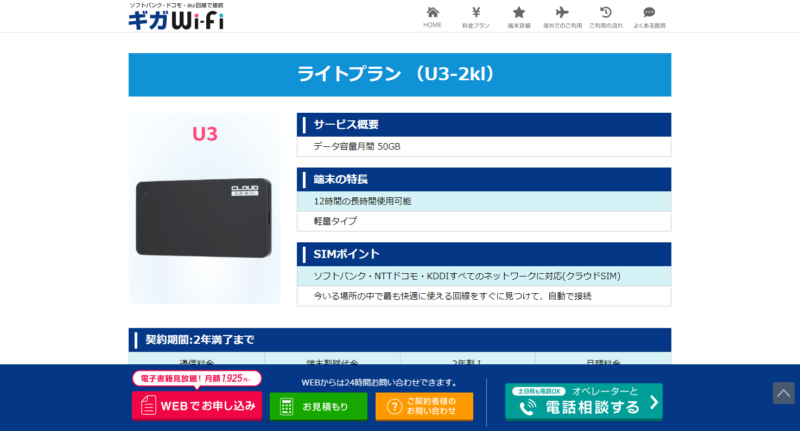Click the 契約期間:2年満了まで header
This screenshot has height=431, width=800.
click(x=399, y=340)
